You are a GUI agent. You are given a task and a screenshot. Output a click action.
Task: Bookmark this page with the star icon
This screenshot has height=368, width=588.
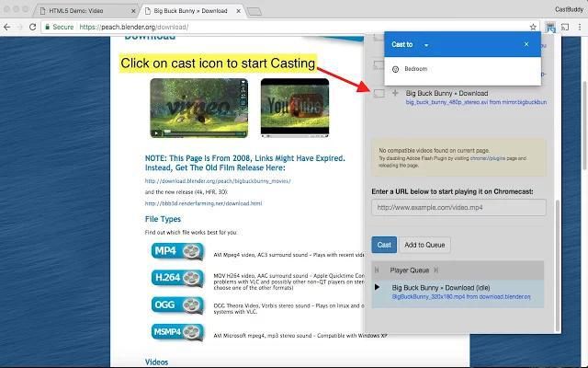click(533, 27)
